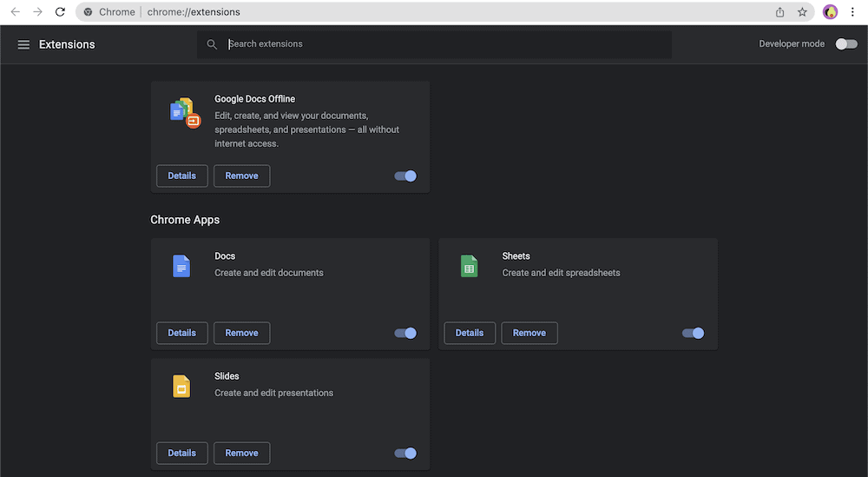The width and height of the screenshot is (868, 477).
Task: Disable the Sheets app toggle
Action: [x=693, y=333]
